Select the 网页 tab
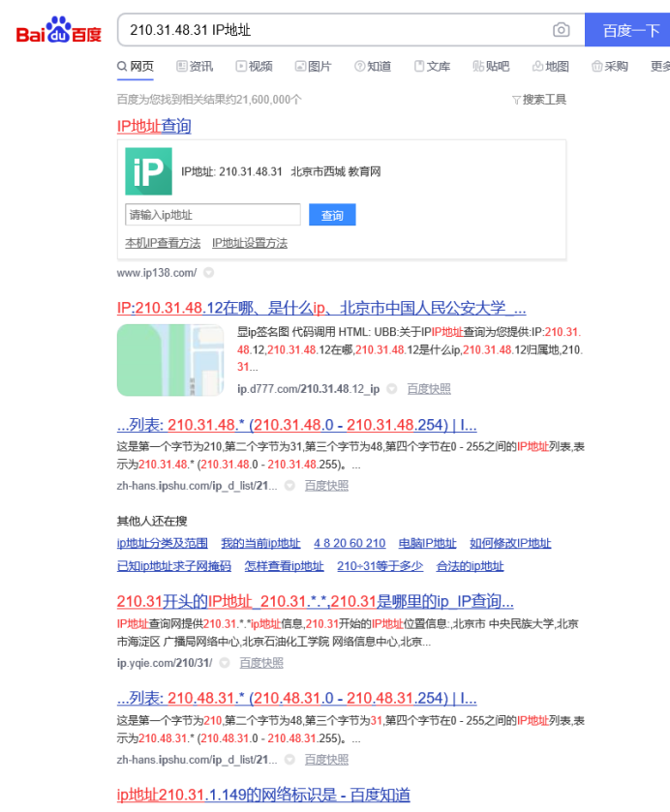The width and height of the screenshot is (670, 812). point(136,66)
